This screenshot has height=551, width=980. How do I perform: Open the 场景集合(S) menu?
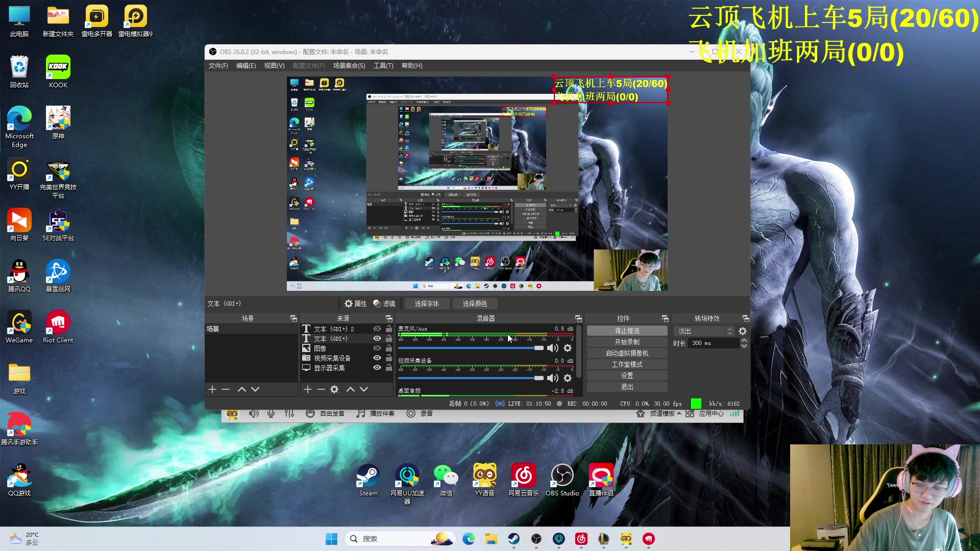pos(349,66)
